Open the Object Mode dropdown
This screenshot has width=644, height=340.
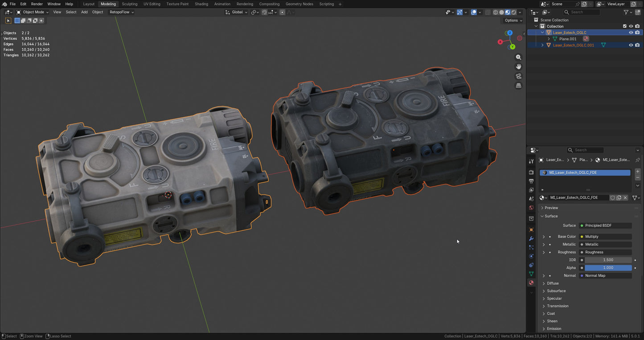pyautogui.click(x=33, y=12)
